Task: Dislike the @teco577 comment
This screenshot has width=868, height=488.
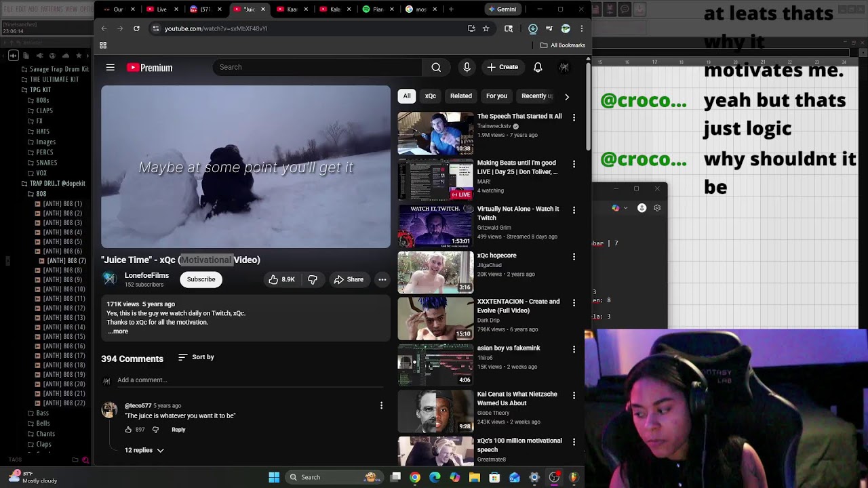Action: point(155,430)
